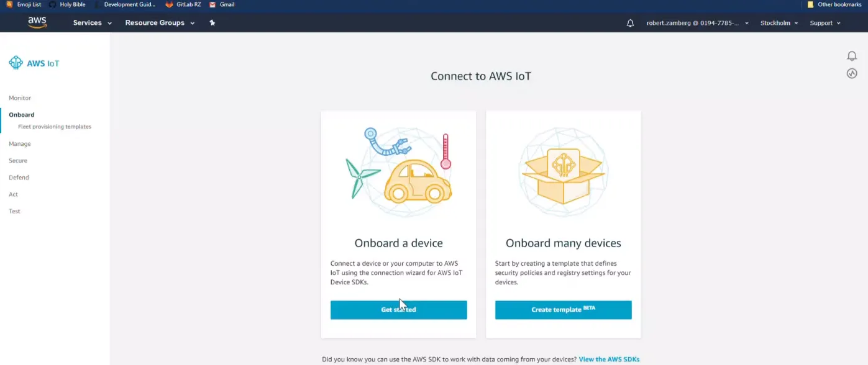The height and width of the screenshot is (365, 868).
Task: Open the Development Guid... bookmark
Action: click(124, 4)
